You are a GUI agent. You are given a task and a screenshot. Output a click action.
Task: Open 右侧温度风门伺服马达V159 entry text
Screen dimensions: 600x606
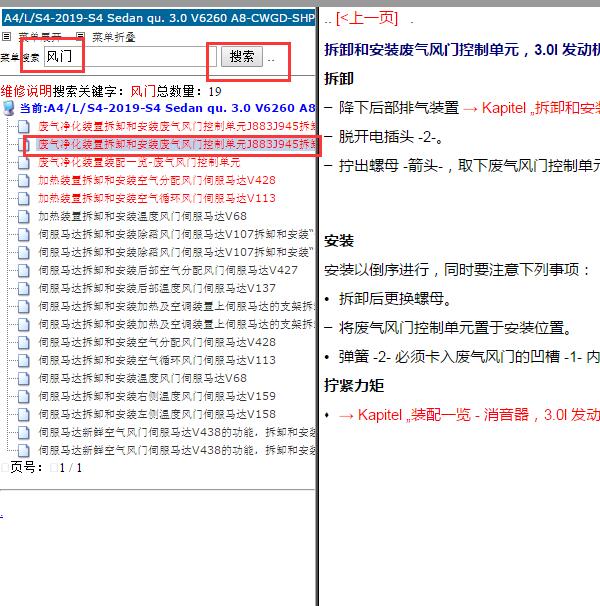pos(157,396)
